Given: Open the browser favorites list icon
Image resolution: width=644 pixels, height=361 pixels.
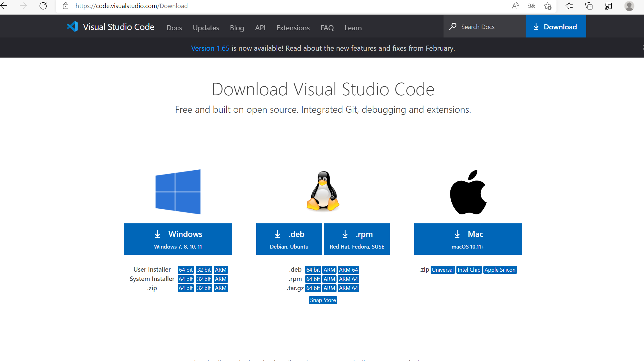Looking at the screenshot, I should 569,6.
